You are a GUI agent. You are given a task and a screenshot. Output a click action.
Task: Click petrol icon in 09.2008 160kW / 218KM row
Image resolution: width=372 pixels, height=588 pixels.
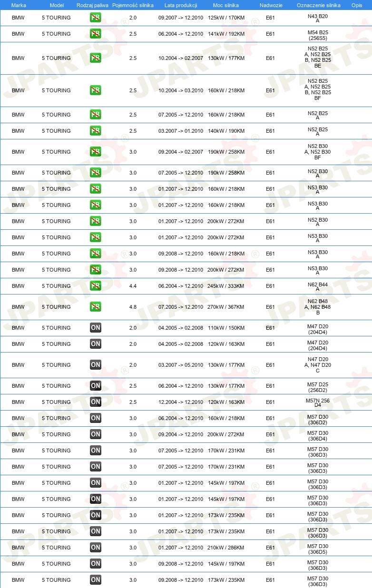tap(96, 254)
